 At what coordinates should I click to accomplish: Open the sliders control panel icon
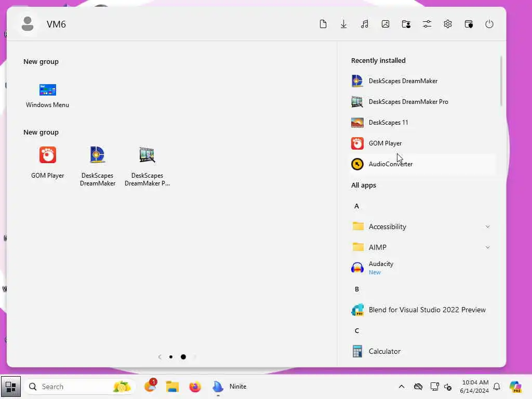click(x=427, y=24)
